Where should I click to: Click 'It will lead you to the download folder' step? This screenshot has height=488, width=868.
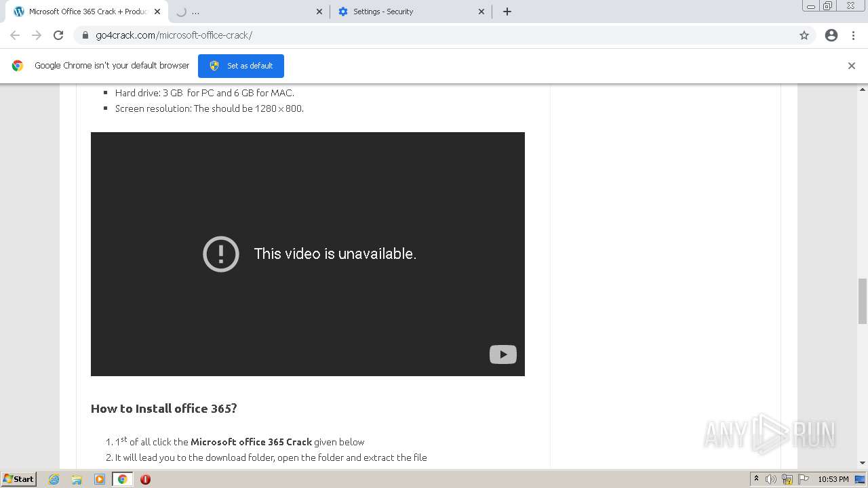click(271, 457)
